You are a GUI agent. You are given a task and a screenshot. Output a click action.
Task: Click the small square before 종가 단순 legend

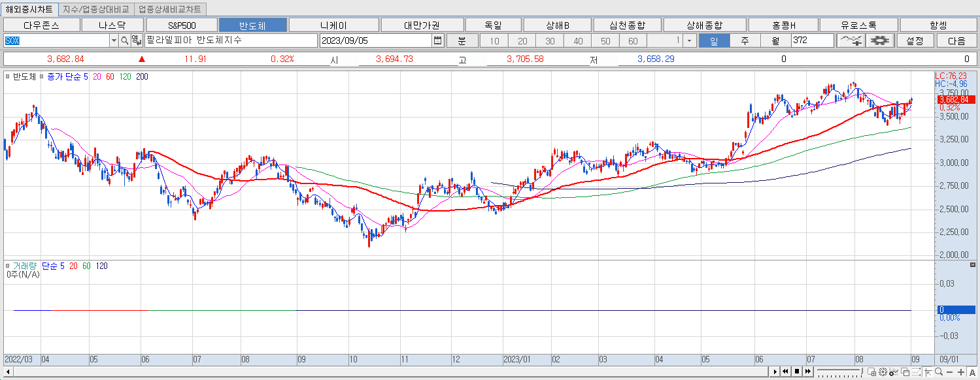[x=43, y=76]
